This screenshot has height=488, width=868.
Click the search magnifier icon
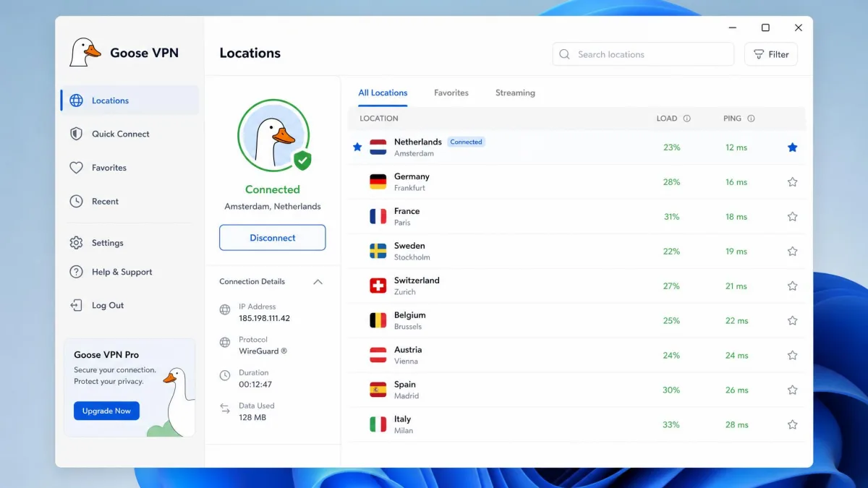[x=566, y=54]
